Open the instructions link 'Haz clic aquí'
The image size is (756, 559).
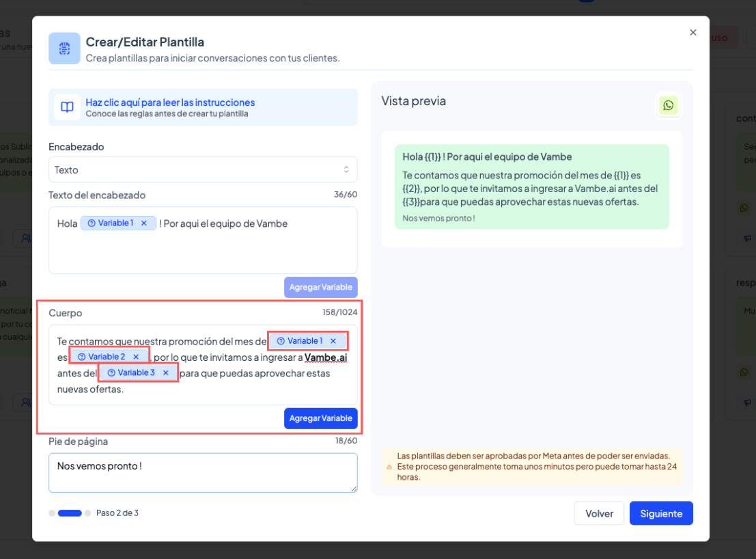tap(170, 103)
